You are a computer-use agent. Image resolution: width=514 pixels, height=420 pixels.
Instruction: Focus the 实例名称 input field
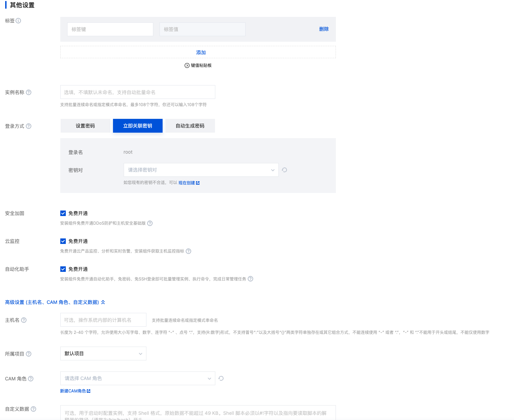coord(138,92)
